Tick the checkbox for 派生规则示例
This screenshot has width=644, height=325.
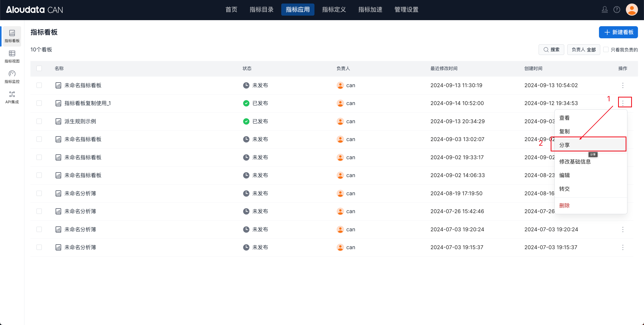tap(39, 121)
